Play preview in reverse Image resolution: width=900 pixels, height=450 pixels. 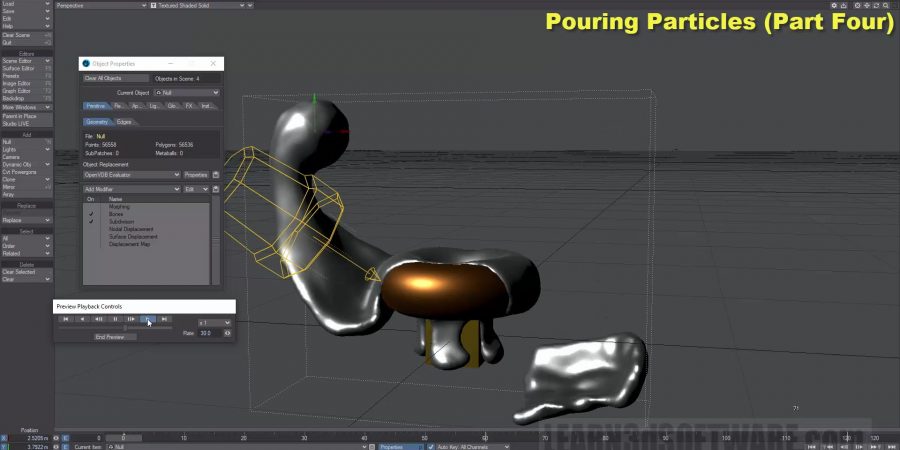(82, 319)
